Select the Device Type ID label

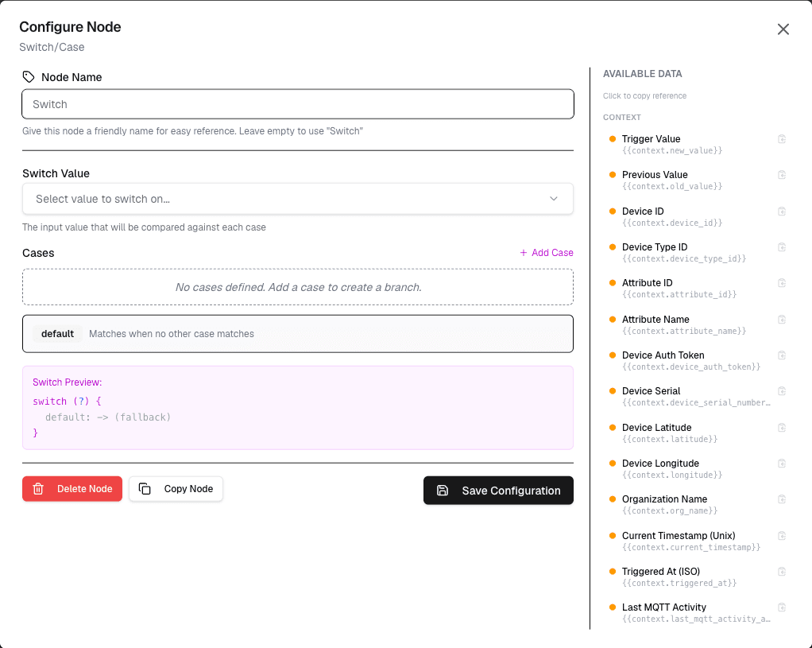[655, 246]
